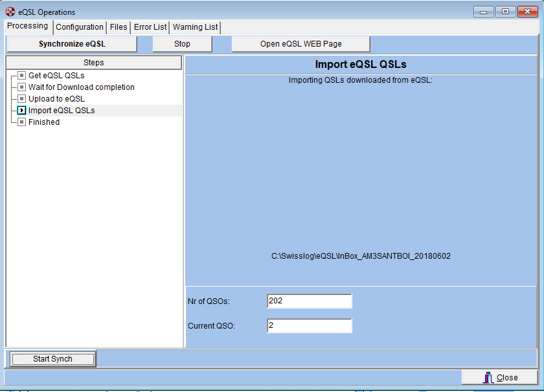The image size is (544, 392).
Task: Focus the Current QSO field
Action: coord(309,326)
